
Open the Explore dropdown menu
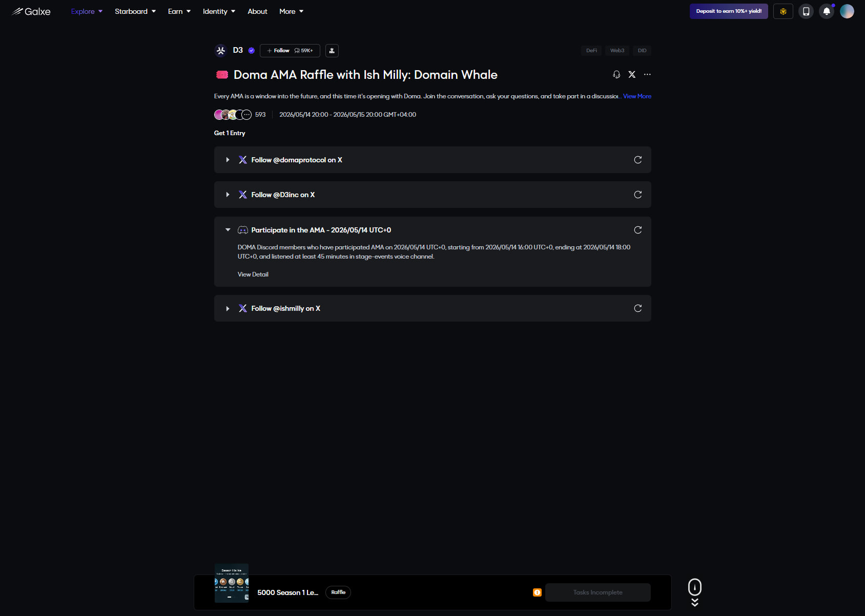pyautogui.click(x=87, y=11)
